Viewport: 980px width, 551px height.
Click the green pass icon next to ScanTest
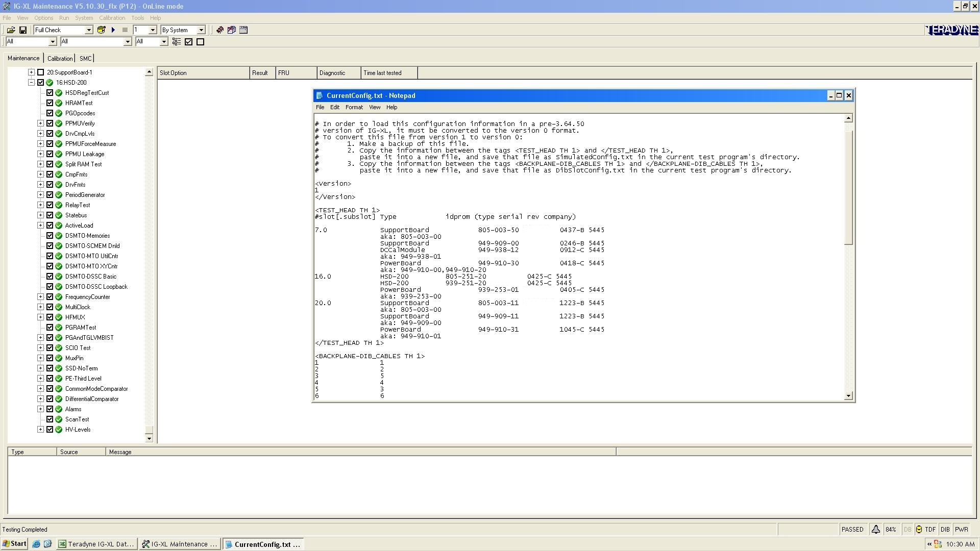click(59, 419)
